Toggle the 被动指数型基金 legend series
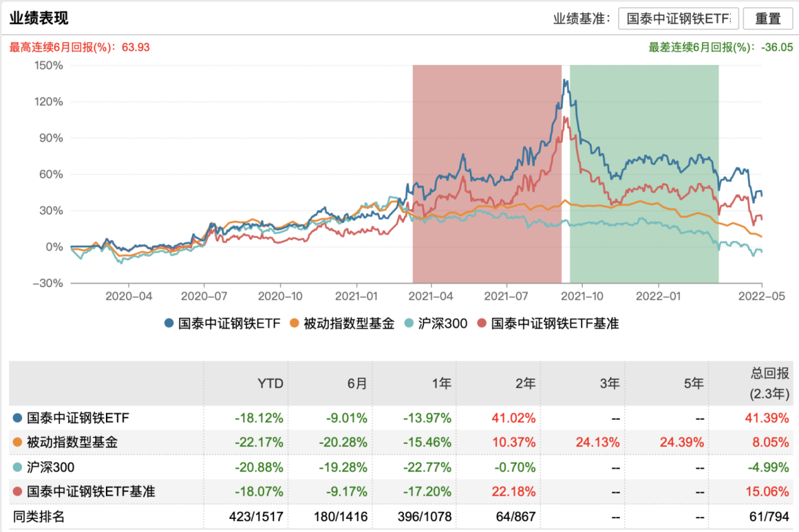This screenshot has height=532, width=799. (342, 324)
